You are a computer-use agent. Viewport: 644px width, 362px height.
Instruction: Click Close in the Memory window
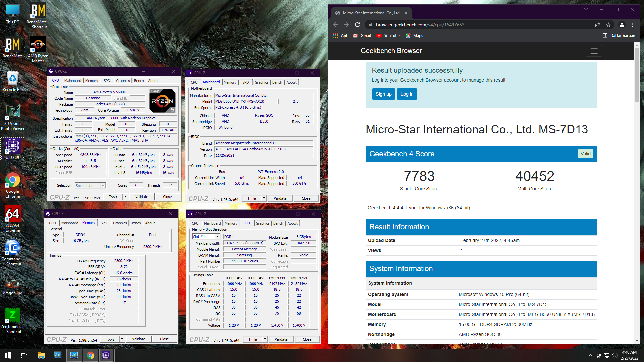[x=164, y=339]
